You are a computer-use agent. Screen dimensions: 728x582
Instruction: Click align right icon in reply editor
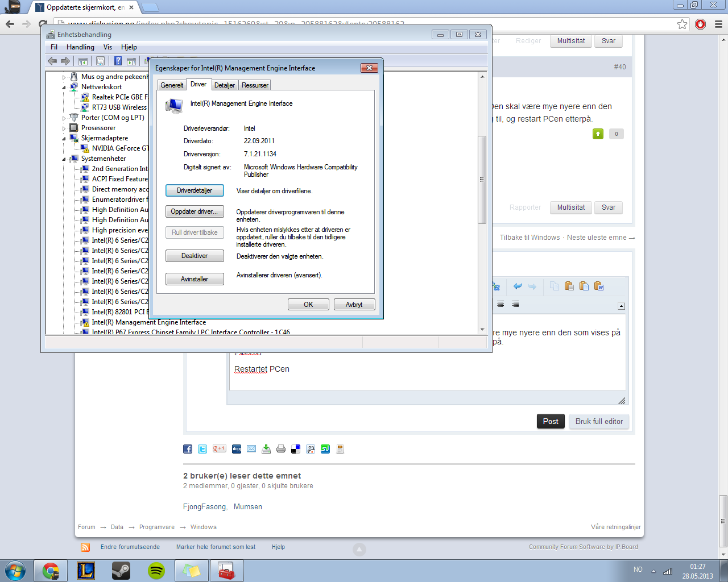pos(515,304)
